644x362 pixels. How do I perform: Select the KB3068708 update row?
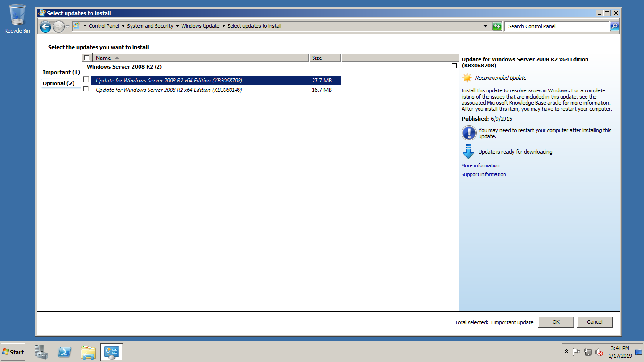tap(216, 81)
